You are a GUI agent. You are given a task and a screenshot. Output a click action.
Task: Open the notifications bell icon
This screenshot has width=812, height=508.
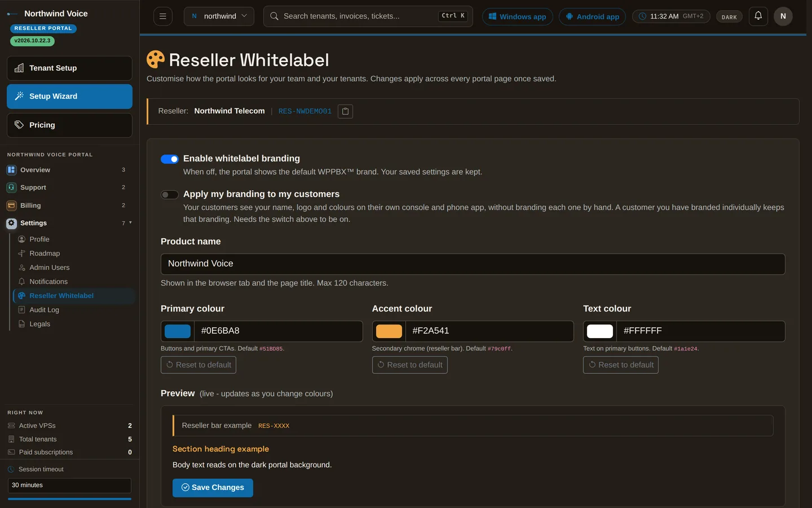coord(758,16)
